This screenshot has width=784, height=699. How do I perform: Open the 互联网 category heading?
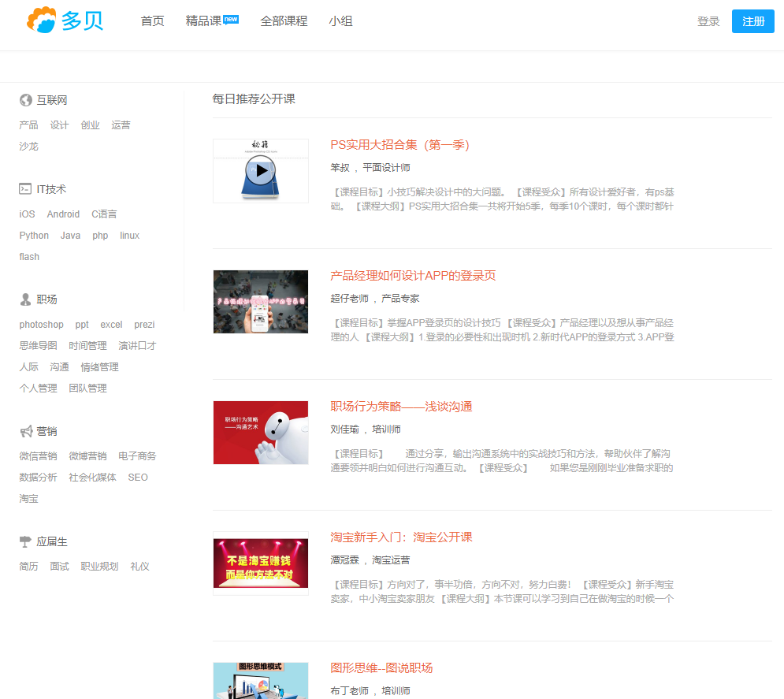pyautogui.click(x=52, y=101)
